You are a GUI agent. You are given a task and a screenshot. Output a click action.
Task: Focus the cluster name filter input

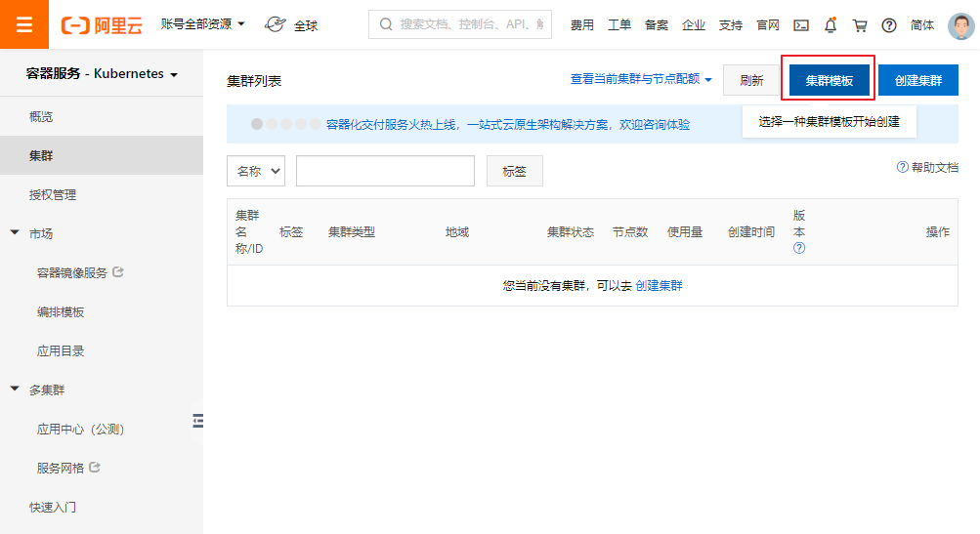point(385,171)
